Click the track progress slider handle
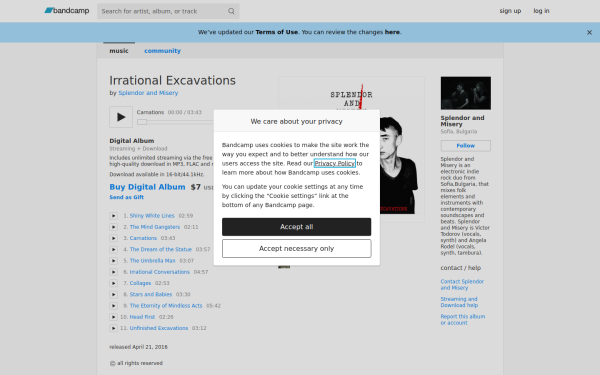This screenshot has width=600, height=375. pos(142,122)
